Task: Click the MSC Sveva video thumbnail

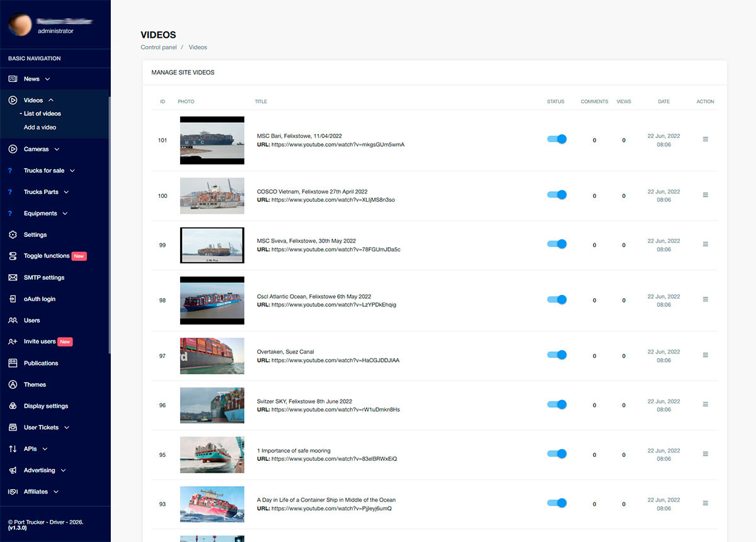Action: pyautogui.click(x=212, y=245)
